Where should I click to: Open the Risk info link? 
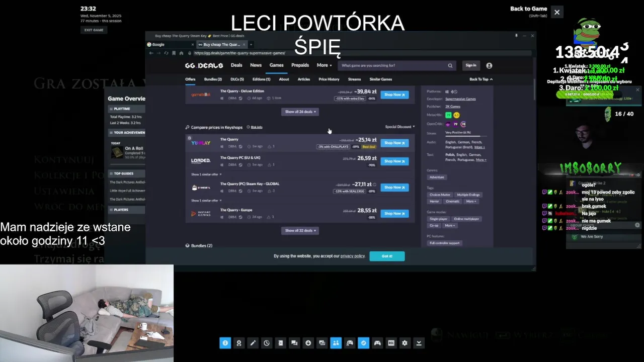pos(257,127)
